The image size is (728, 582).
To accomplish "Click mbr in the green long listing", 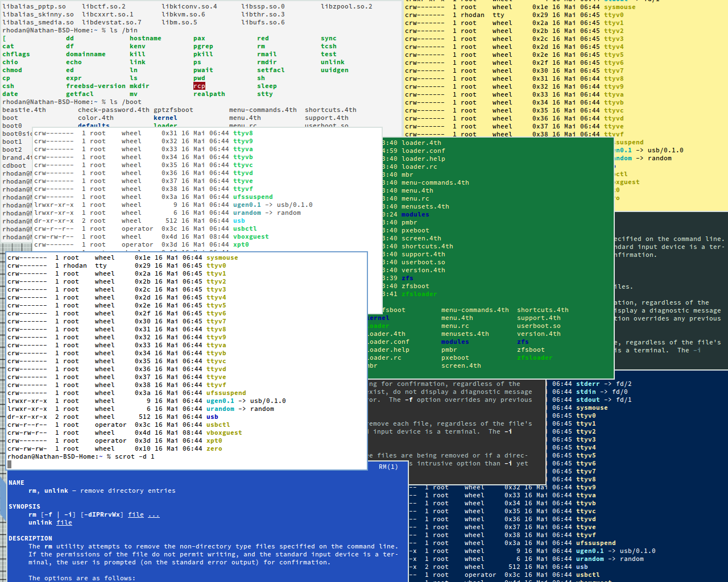I will [x=407, y=175].
